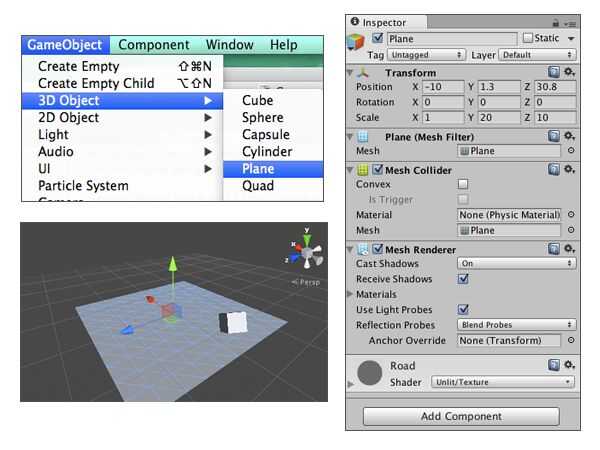Choose Sphere in the submenu
This screenshot has width=600, height=450.
pos(273,117)
